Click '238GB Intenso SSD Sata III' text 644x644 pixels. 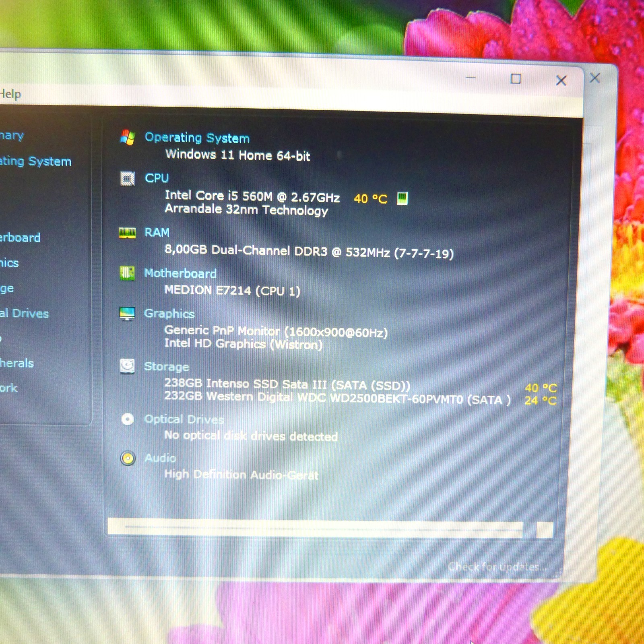pyautogui.click(x=287, y=384)
